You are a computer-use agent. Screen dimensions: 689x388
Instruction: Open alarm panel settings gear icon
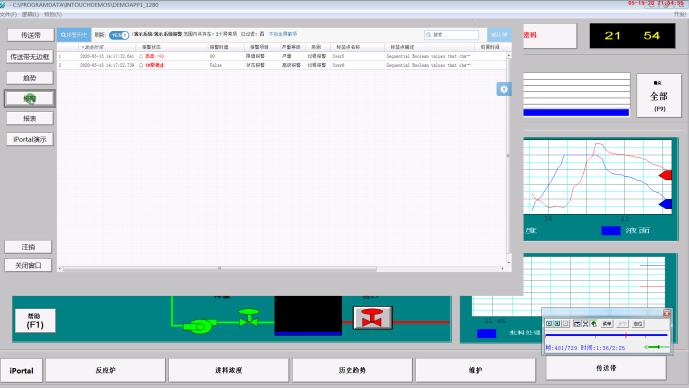click(x=504, y=89)
